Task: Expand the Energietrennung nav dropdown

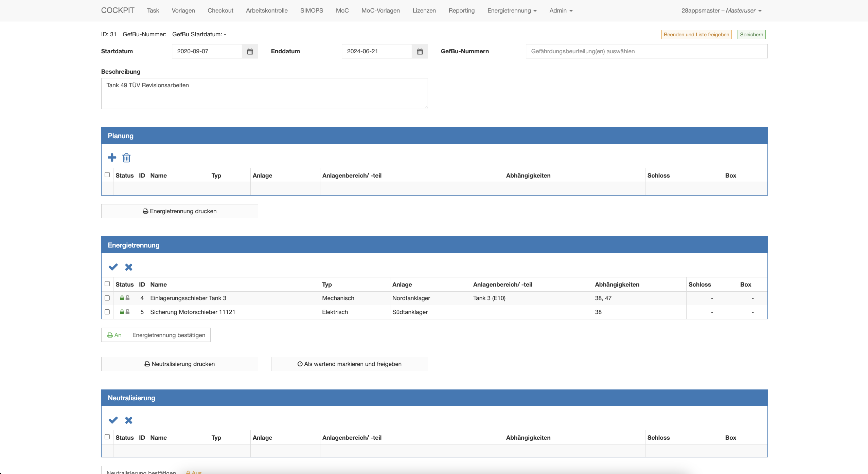Action: pyautogui.click(x=512, y=11)
